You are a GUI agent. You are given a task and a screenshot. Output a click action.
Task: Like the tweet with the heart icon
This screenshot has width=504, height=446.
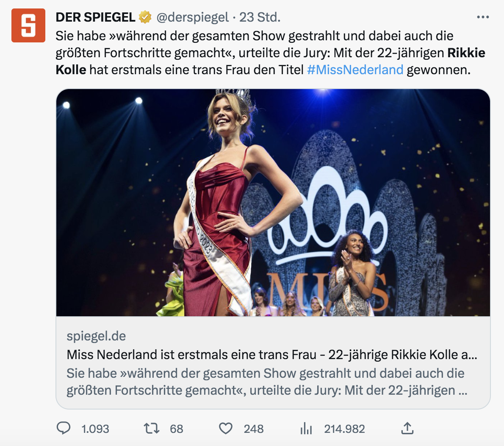pyautogui.click(x=226, y=428)
